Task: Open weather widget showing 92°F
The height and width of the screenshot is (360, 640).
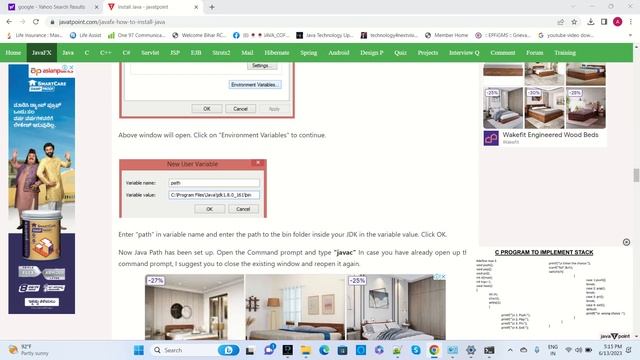Action: (29, 350)
